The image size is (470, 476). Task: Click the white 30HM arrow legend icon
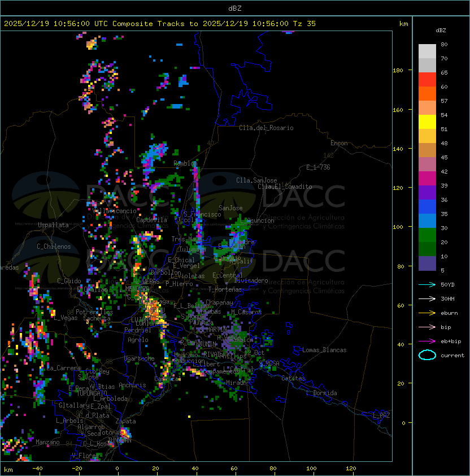pos(427,298)
